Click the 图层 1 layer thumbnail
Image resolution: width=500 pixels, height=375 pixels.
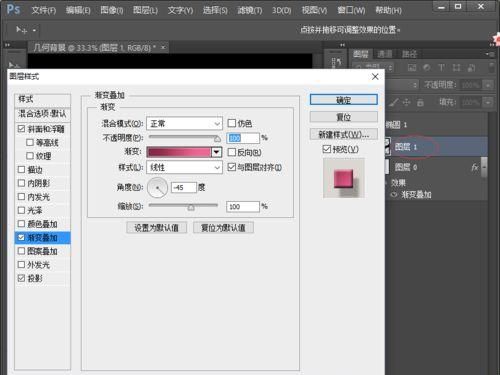pyautogui.click(x=387, y=146)
